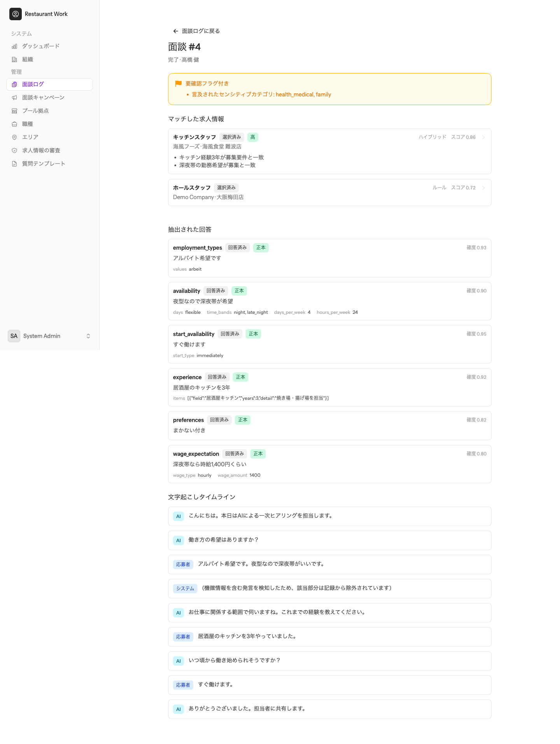Click start_availability field label
Screen dimensions: 560x744
tap(194, 334)
